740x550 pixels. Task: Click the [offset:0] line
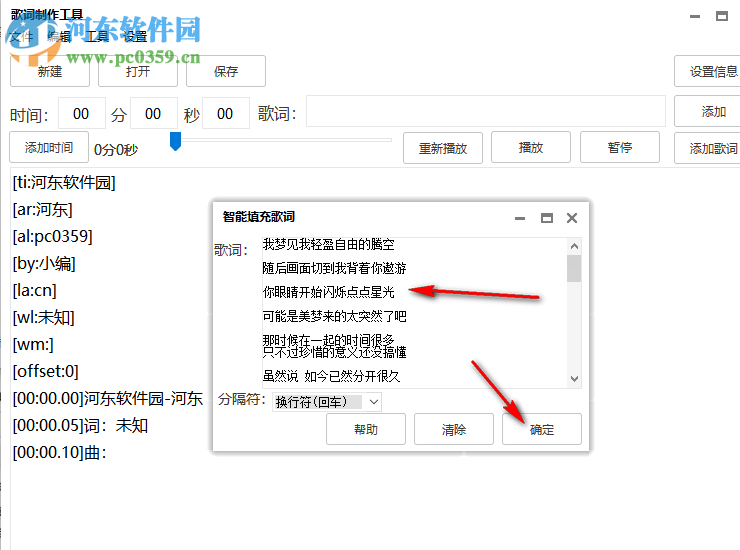tap(45, 371)
